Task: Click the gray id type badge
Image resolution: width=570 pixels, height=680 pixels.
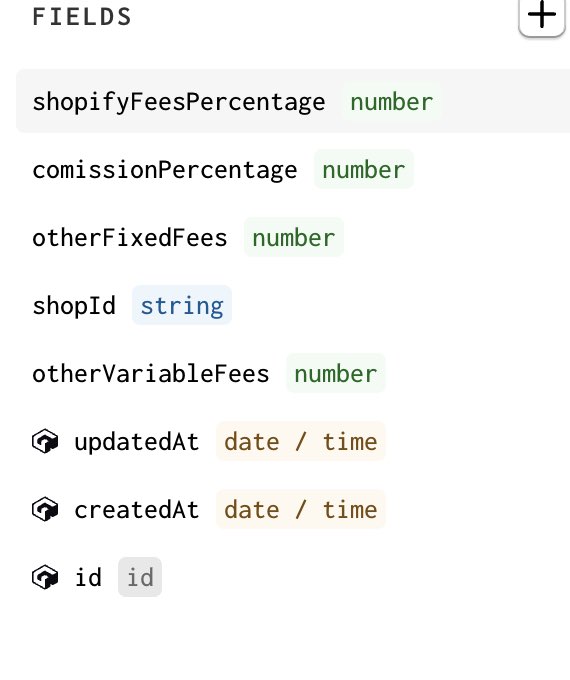Action: (x=140, y=577)
